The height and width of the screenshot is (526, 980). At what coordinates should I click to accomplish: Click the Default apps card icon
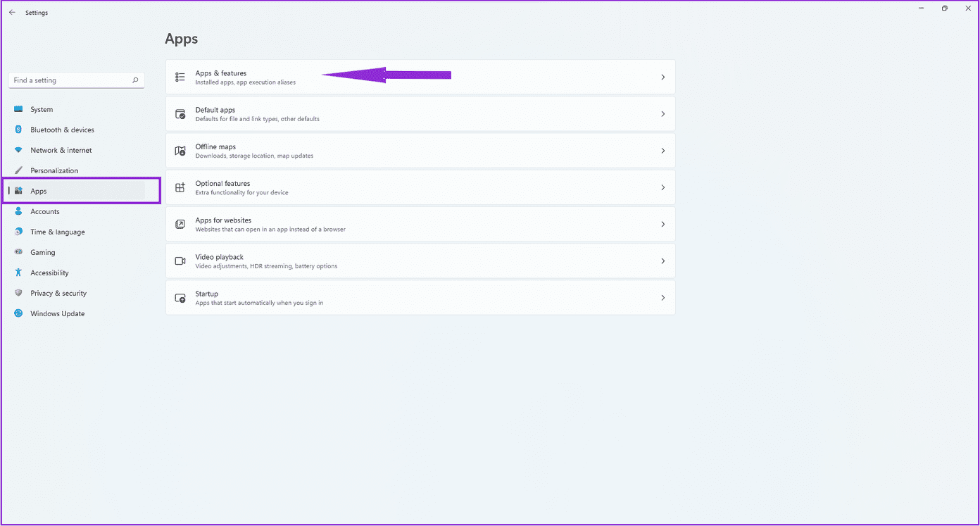tap(180, 114)
